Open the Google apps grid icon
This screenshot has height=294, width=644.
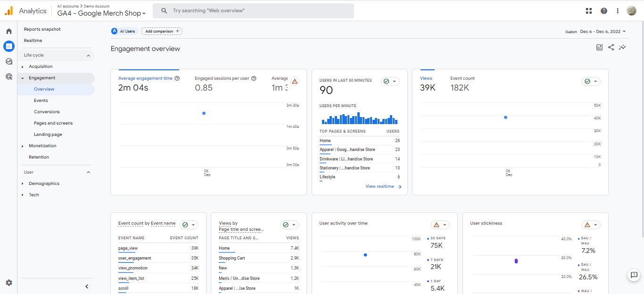tap(589, 11)
